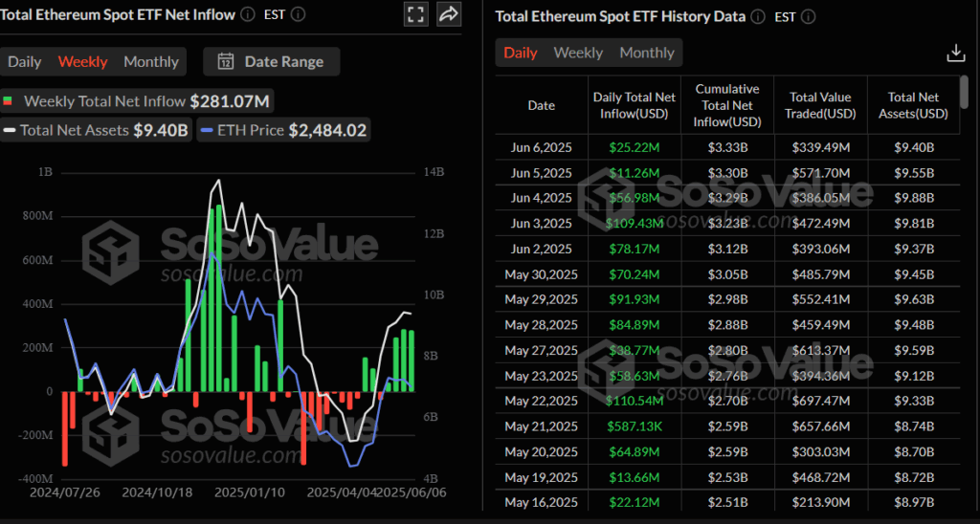Screen dimensions: 980x524
Task: Switch chart to Daily view
Action: 25,62
